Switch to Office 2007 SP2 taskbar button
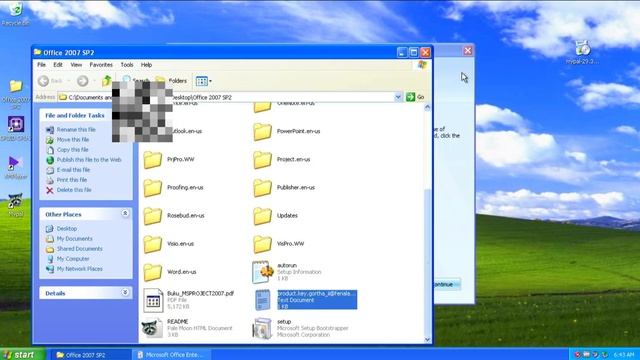Image resolution: width=640 pixels, height=360 pixels. [x=90, y=355]
